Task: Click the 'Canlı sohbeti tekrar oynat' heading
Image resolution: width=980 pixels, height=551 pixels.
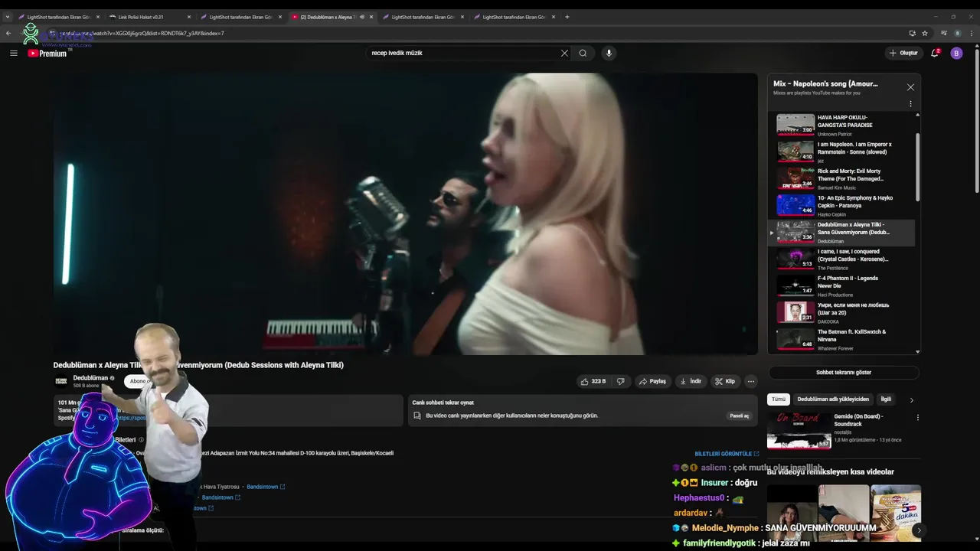Action: [x=443, y=403]
